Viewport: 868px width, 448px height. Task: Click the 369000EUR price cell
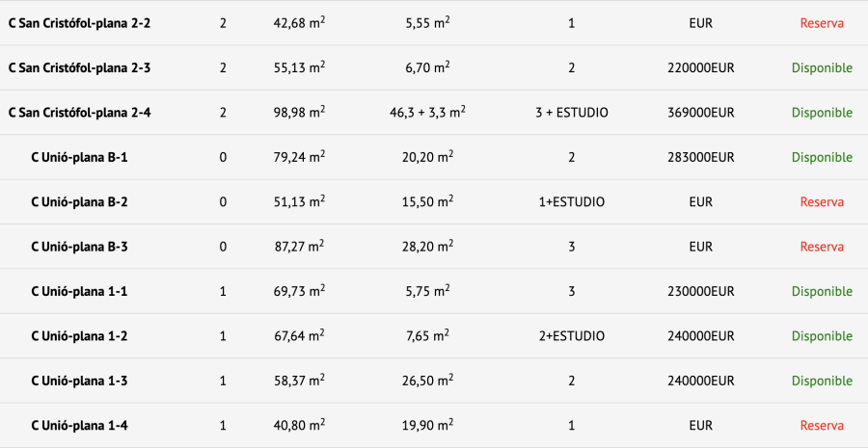[x=701, y=113]
